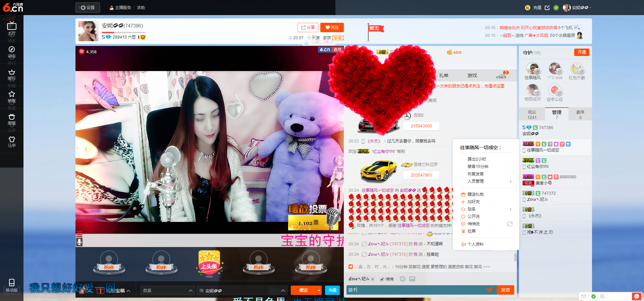Image resolution: width=644 pixels, height=301 pixels.
Task: Remove Love妃儿 chat target with X
Action: coord(373,279)
